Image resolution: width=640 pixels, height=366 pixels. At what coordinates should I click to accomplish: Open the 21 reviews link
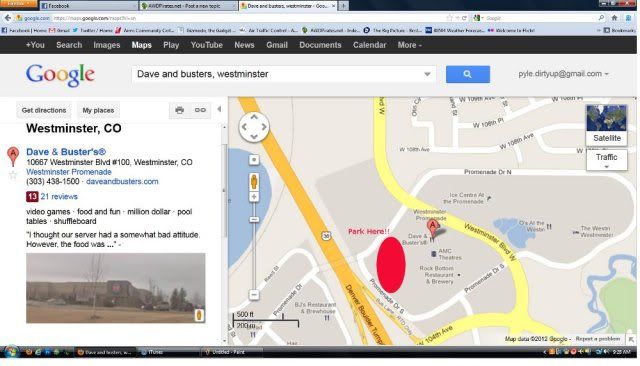(59, 197)
